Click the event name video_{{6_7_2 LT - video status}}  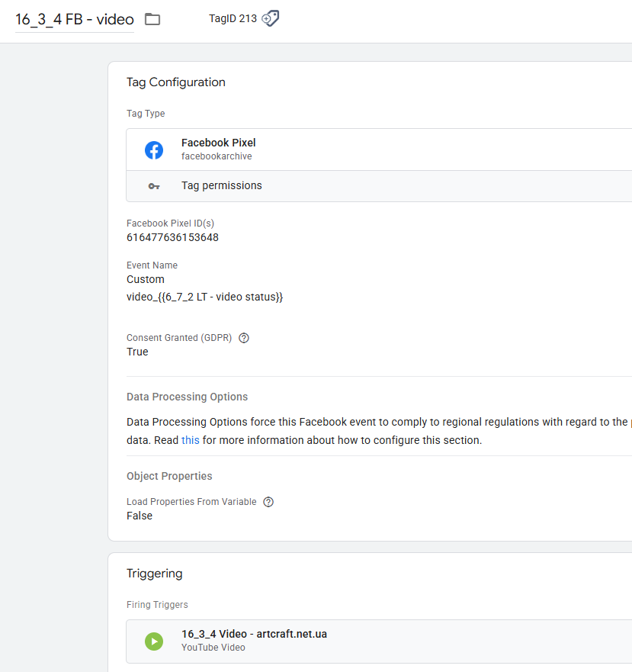click(x=204, y=297)
